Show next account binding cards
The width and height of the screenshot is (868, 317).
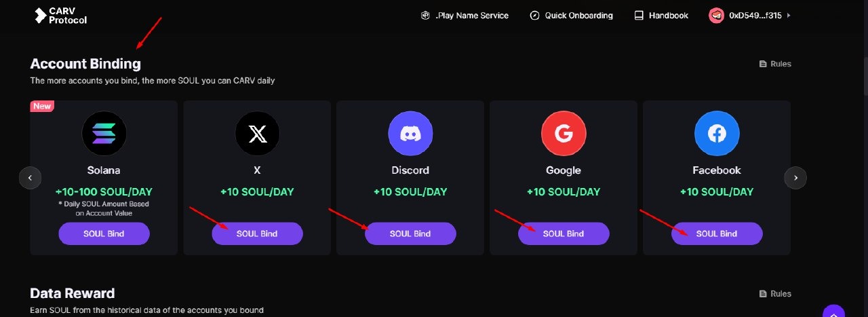[795, 178]
